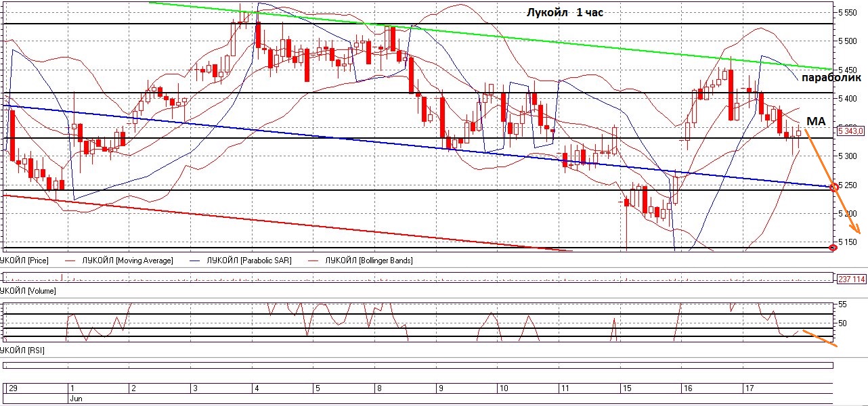The width and height of the screenshot is (868, 406).
Task: Select date 3 on the time axis
Action: 195,388
